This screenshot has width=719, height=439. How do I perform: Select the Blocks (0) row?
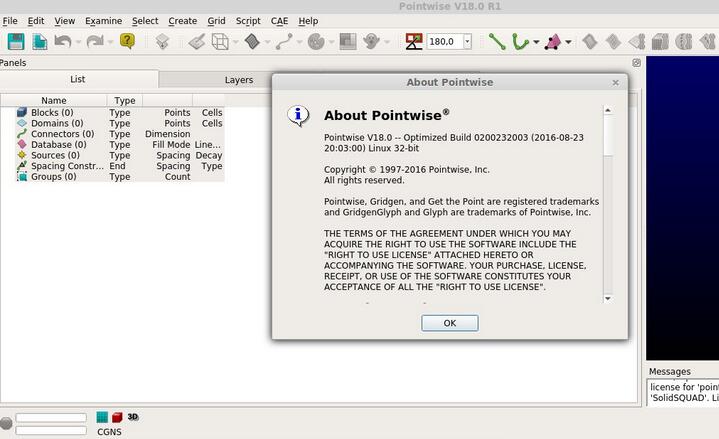[120, 112]
